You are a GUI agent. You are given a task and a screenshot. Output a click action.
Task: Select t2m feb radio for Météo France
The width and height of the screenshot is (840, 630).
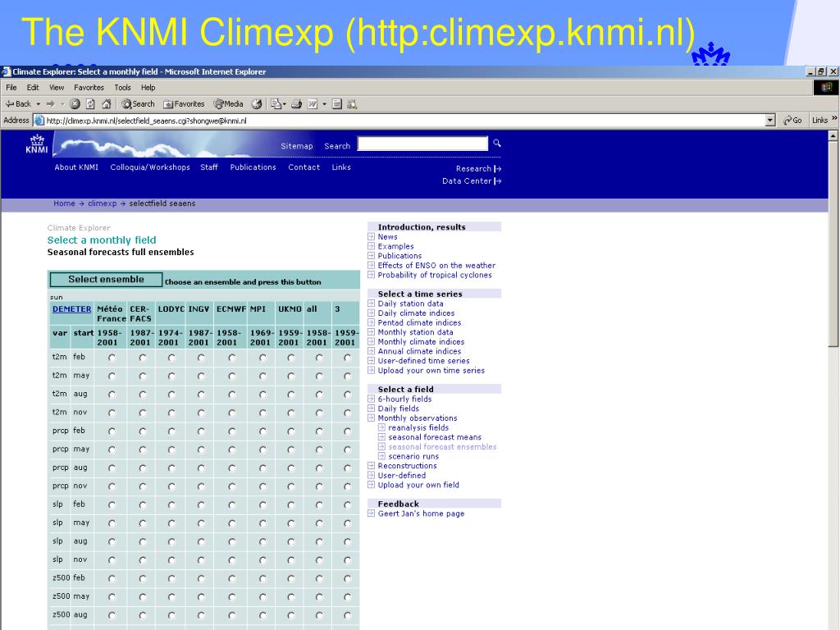pyautogui.click(x=112, y=358)
